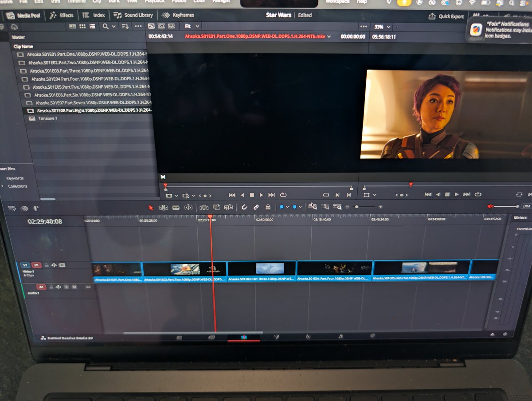Click the Custom Zoom icon
This screenshot has width=532, height=401.
pos(337,207)
